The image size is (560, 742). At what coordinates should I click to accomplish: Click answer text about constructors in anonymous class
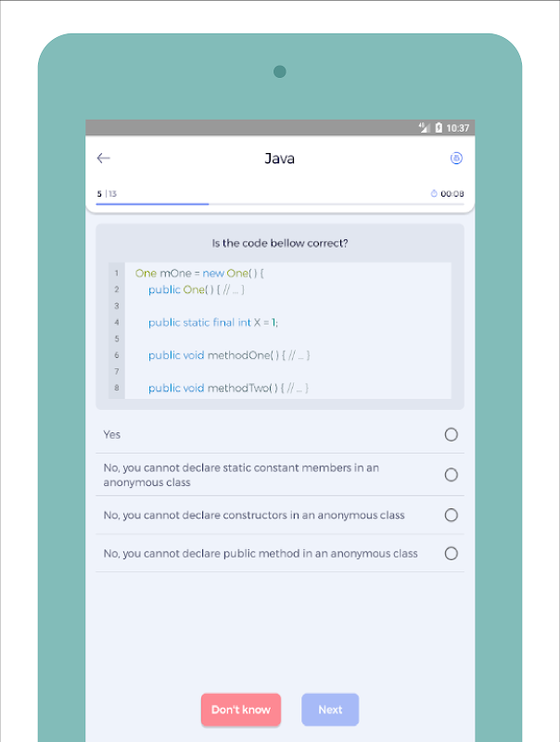(x=254, y=515)
